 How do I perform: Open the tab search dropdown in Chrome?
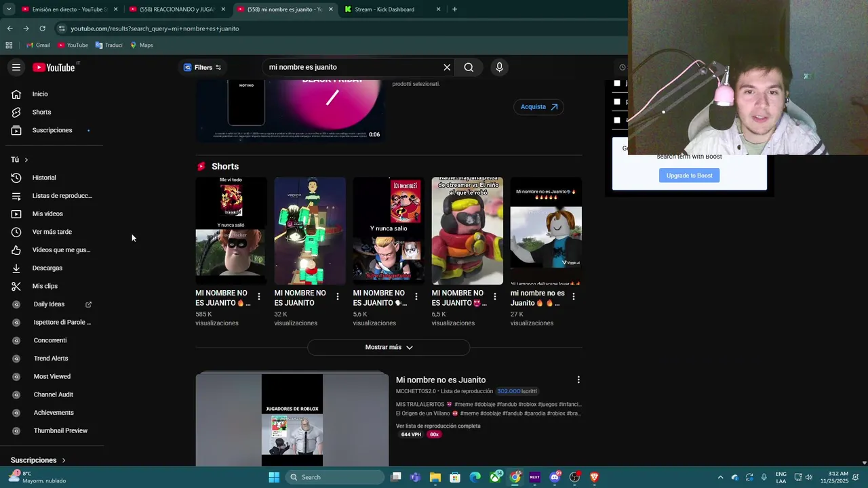[x=9, y=9]
